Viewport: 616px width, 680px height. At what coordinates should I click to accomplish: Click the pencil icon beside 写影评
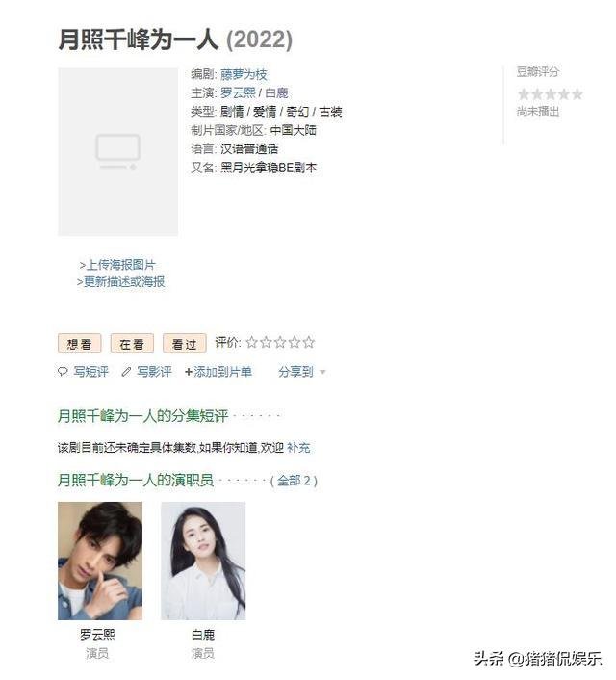pyautogui.click(x=126, y=372)
